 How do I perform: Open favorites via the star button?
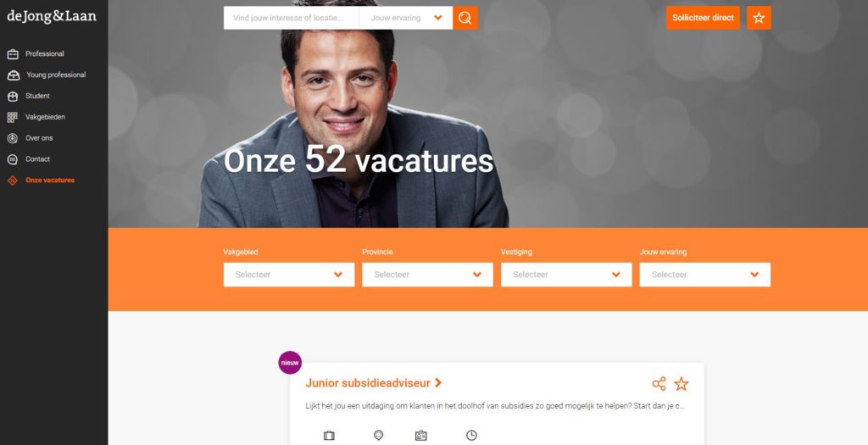[759, 18]
